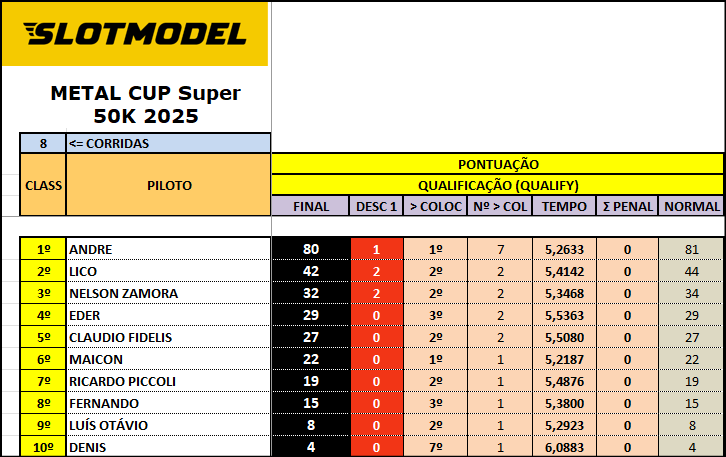Click the Σ PENAL column header
This screenshot has width=726, height=457.
click(x=627, y=206)
